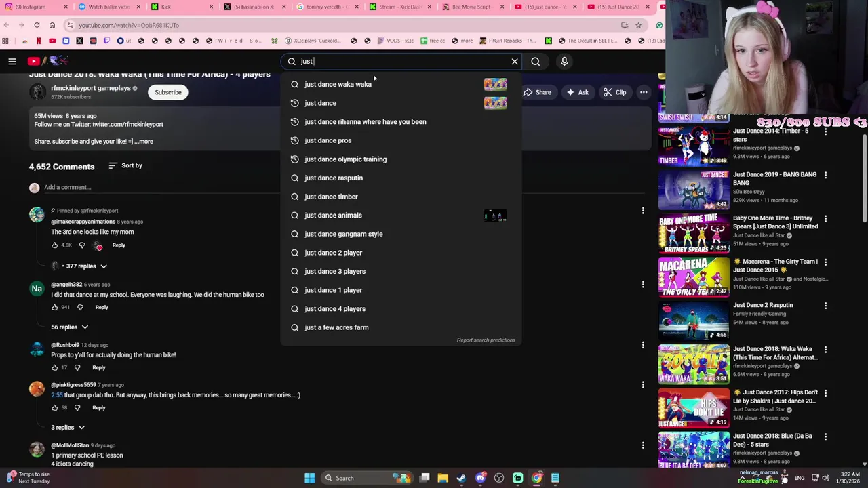The width and height of the screenshot is (868, 488).
Task: Expand 3 replies
Action: (68, 428)
